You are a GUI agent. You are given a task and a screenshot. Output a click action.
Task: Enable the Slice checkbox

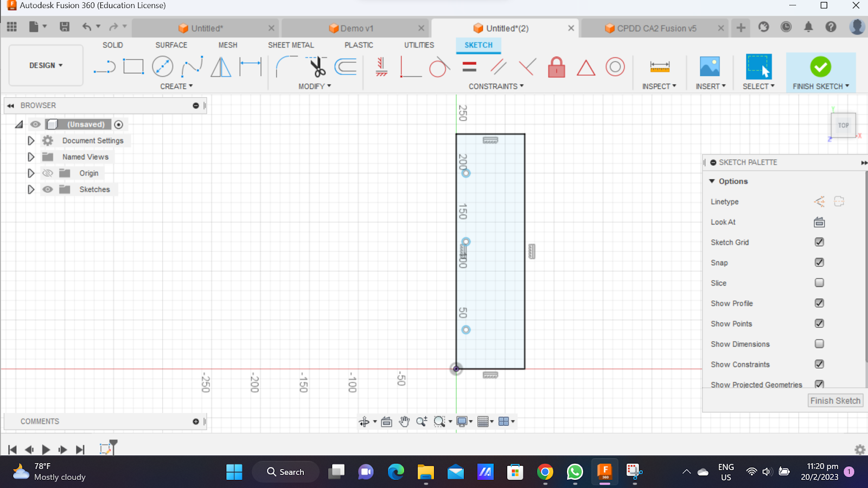819,282
